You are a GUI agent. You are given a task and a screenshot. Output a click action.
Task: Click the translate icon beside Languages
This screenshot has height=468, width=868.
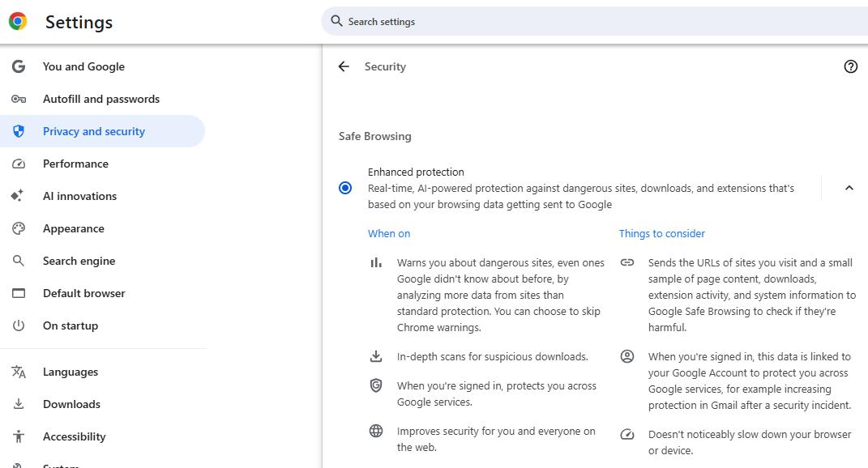click(19, 372)
